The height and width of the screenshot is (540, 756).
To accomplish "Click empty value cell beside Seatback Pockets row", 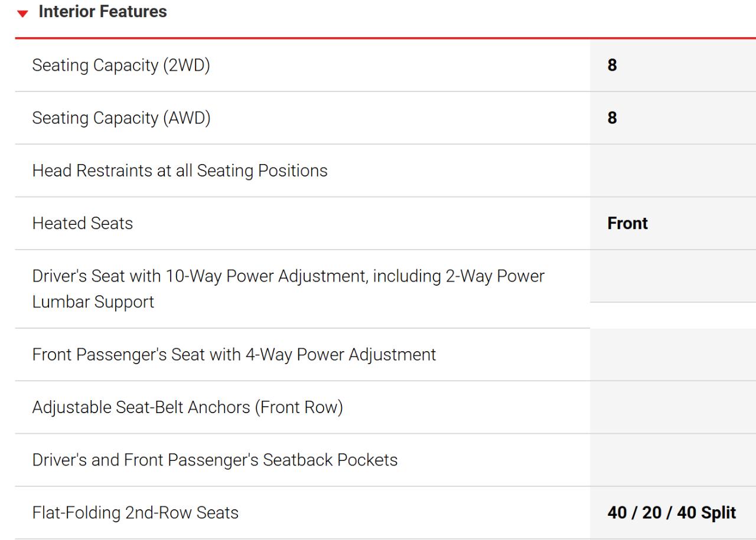I will click(x=673, y=460).
